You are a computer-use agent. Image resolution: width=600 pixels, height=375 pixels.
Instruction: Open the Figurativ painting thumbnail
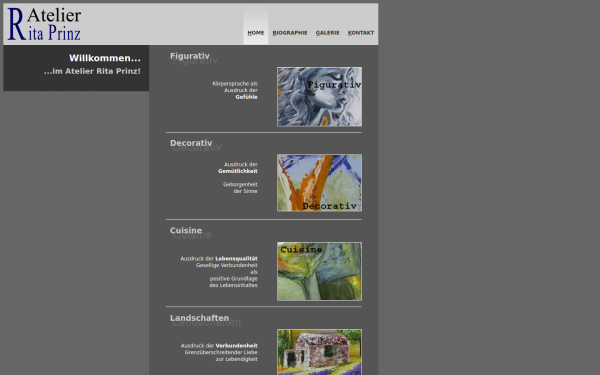[320, 97]
